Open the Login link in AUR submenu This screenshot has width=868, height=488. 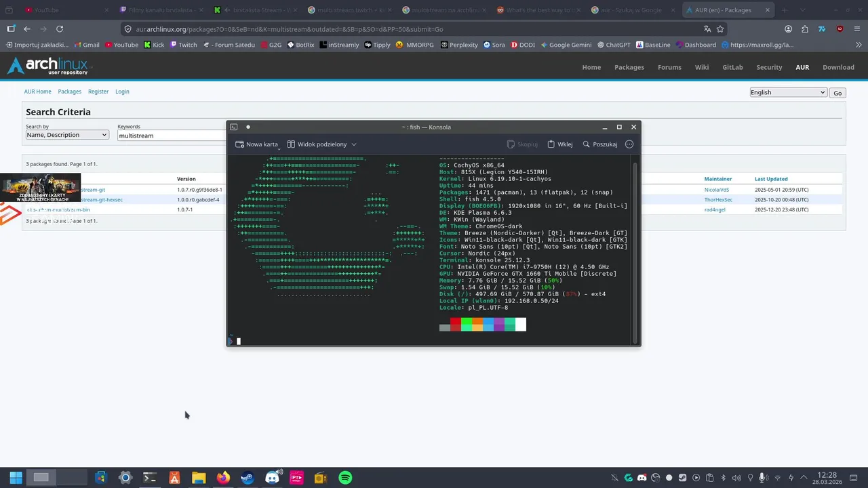click(x=122, y=91)
